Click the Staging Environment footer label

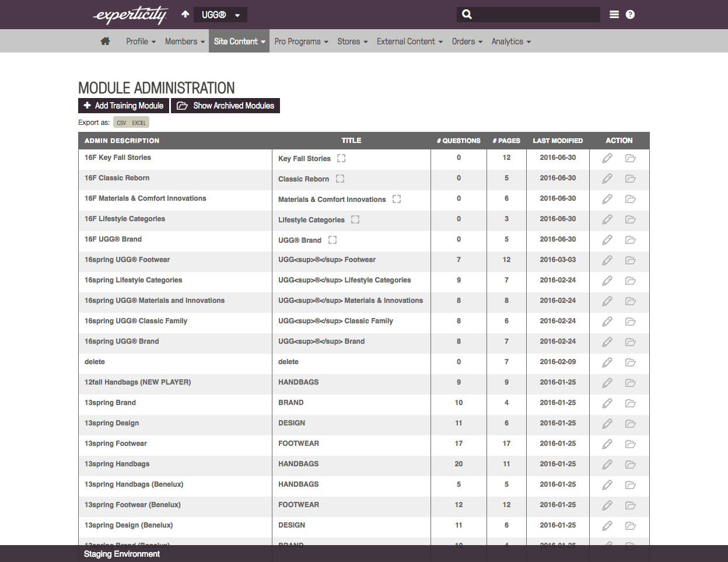pyautogui.click(x=122, y=554)
